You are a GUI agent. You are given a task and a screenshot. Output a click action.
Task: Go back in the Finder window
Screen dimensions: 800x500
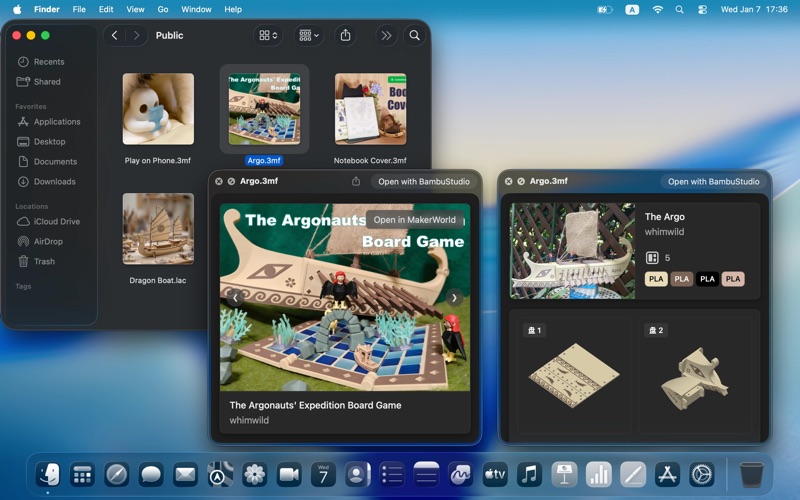click(114, 35)
